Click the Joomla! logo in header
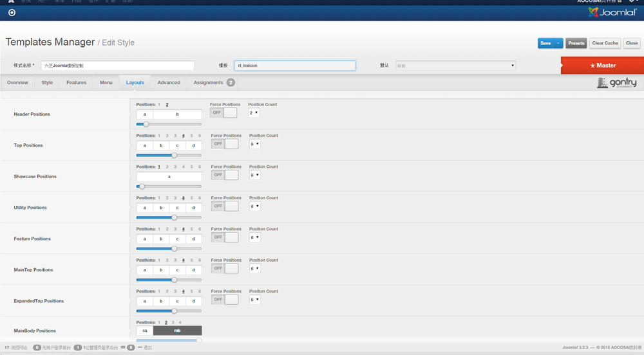644x355 pixels. 612,12
